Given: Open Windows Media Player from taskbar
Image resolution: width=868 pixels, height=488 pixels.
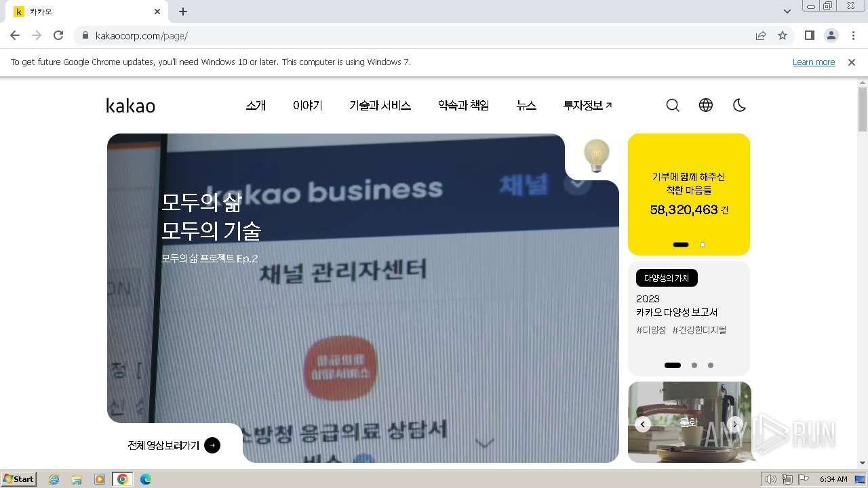Looking at the screenshot, I should pos(100,479).
